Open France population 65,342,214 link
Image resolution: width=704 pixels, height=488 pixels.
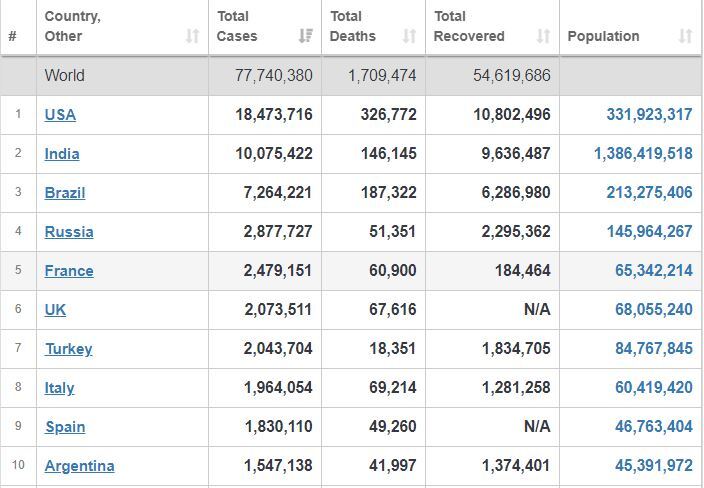(654, 271)
